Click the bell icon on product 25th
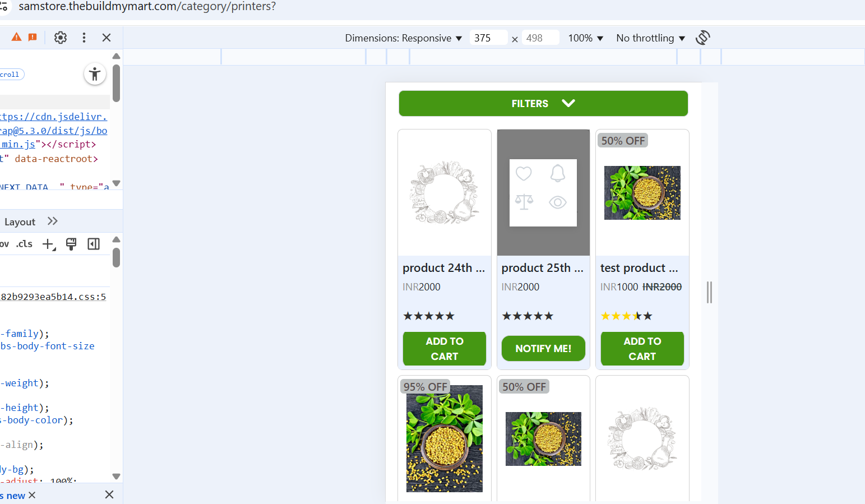865x504 pixels. pyautogui.click(x=557, y=174)
